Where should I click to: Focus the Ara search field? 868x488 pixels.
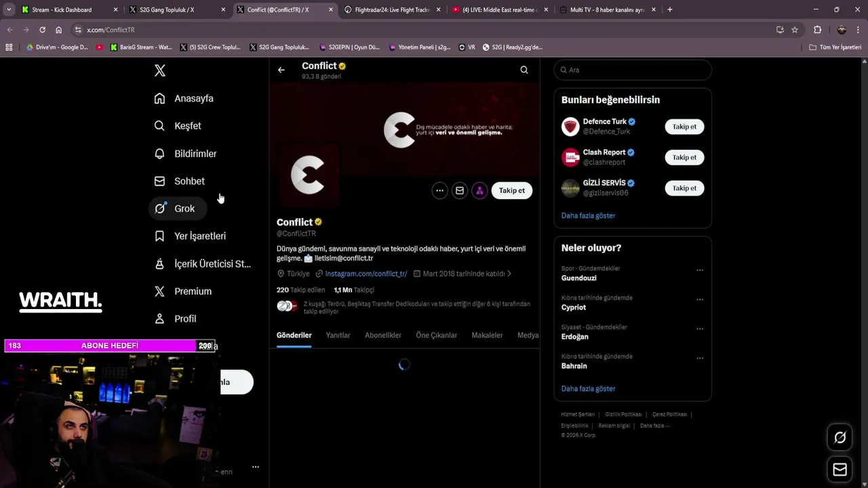[x=633, y=70]
